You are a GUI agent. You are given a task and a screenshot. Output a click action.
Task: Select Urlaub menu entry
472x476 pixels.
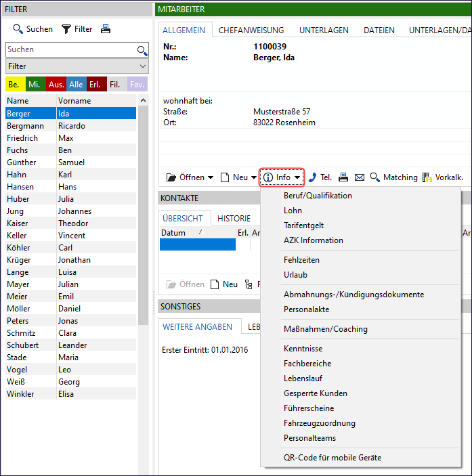coord(361,275)
